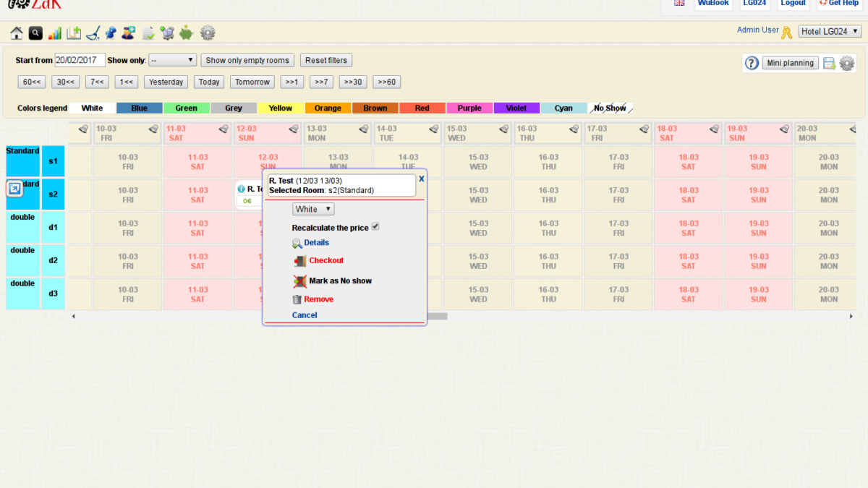Click Mark as No show option
This screenshot has height=488, width=868.
[340, 281]
